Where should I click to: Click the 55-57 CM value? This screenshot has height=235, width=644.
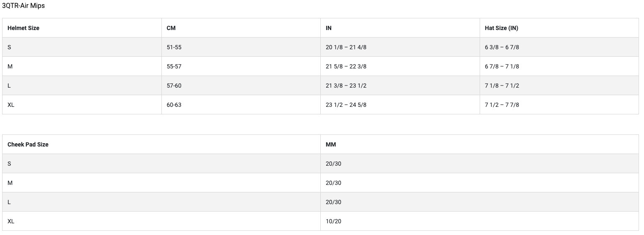[x=174, y=66]
